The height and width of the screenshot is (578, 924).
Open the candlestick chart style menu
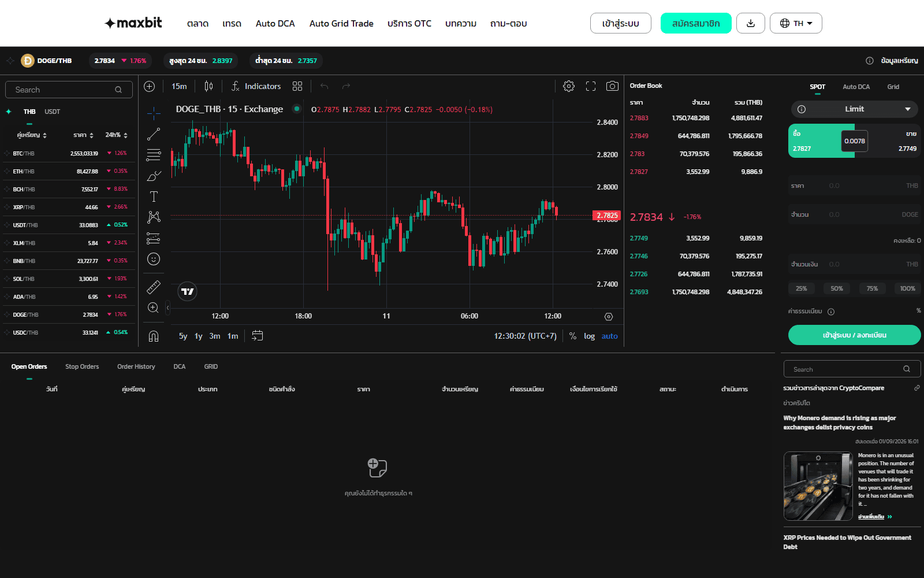208,86
